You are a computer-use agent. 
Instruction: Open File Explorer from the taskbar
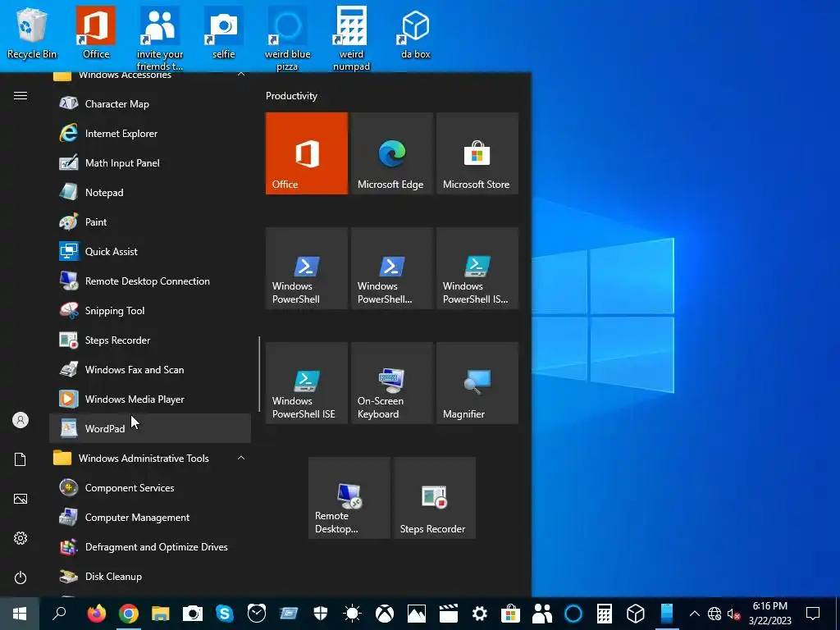[x=160, y=614]
